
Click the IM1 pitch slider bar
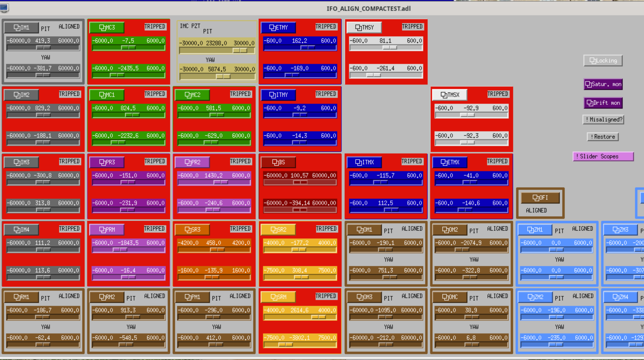pyautogui.click(x=43, y=48)
